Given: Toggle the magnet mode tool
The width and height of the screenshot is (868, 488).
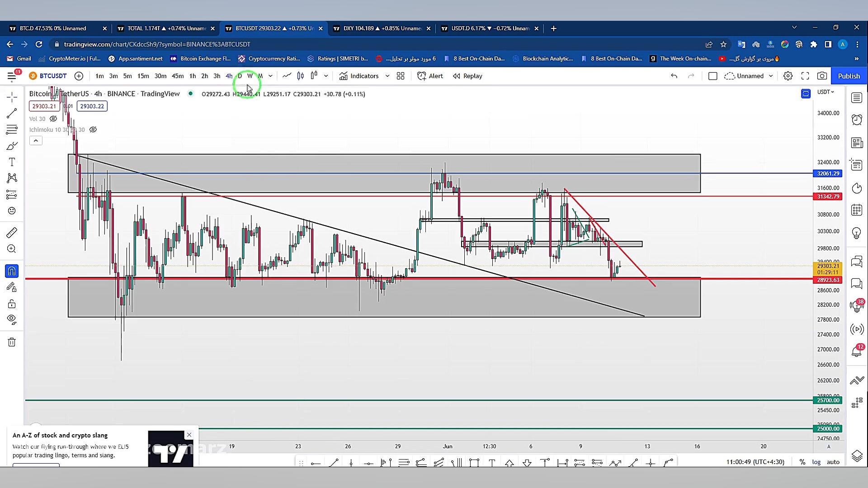Looking at the screenshot, I should click(x=12, y=271).
